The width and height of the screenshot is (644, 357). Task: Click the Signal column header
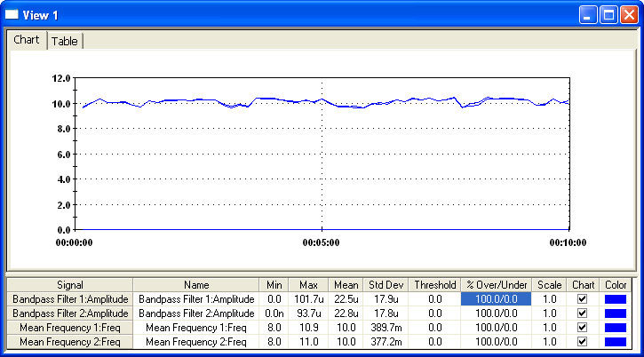pos(70,285)
